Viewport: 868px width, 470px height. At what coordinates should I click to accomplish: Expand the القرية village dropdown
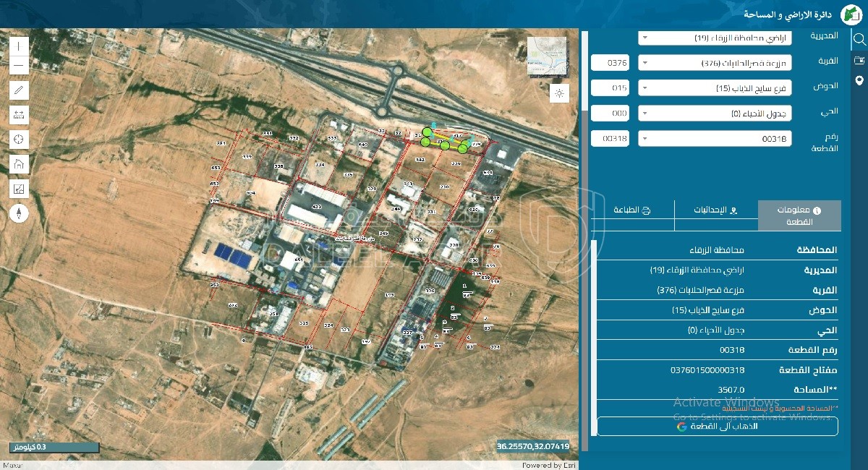715,63
